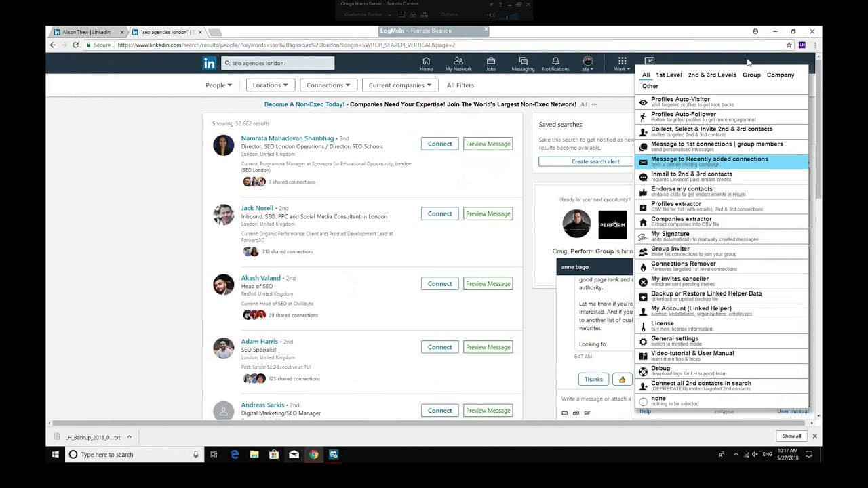The height and width of the screenshot is (488, 868).
Task: Expand the Locations filter dropdown
Action: tap(271, 85)
